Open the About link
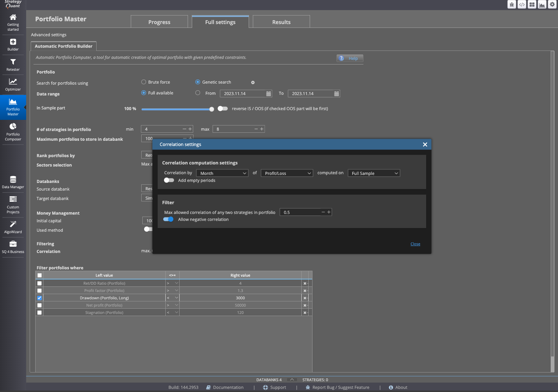Screen dimensions: 558x392 coord(398,387)
